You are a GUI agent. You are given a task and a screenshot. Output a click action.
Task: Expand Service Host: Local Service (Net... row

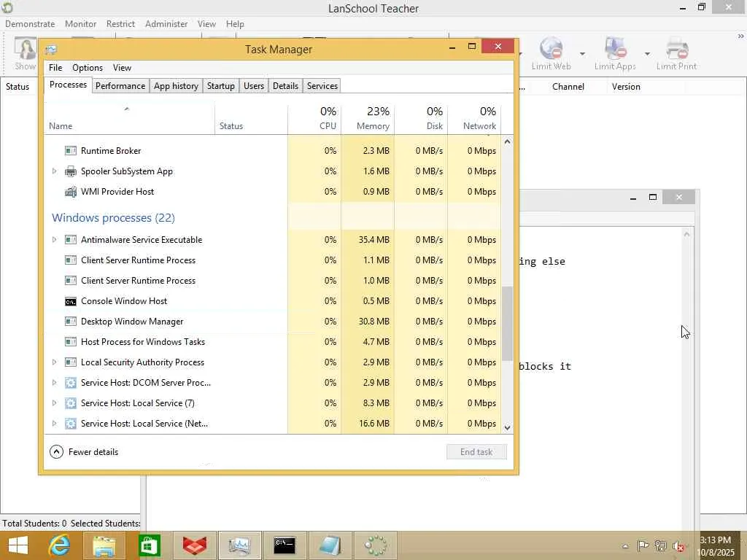pos(54,424)
